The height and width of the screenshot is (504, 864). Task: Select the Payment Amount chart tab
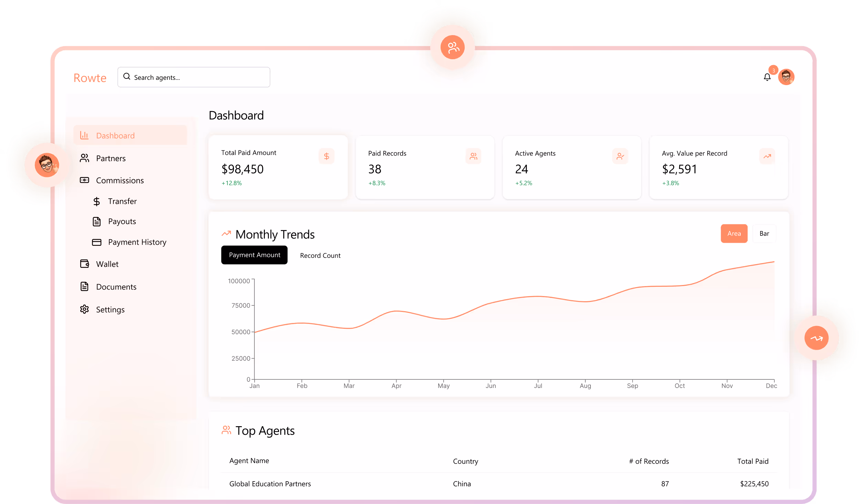pos(254,255)
